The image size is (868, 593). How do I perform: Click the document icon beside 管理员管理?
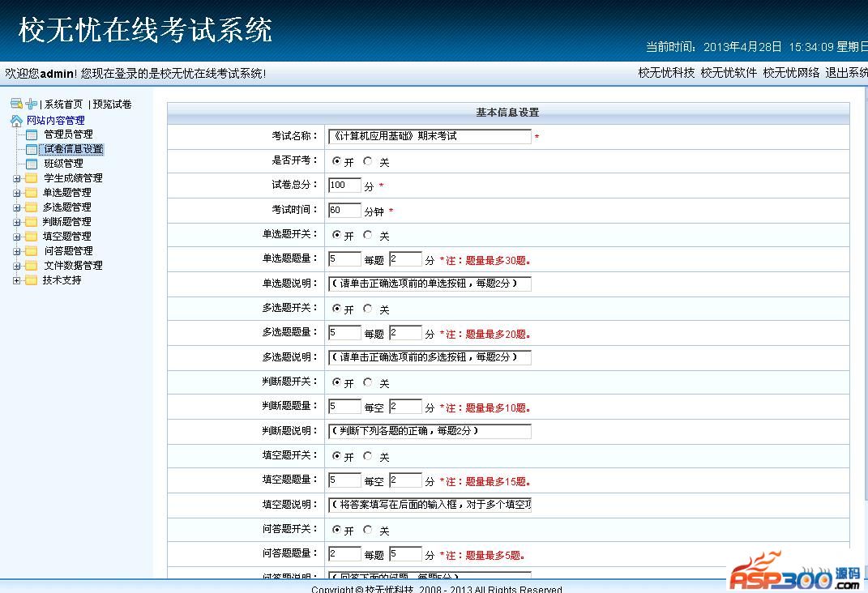coord(31,134)
